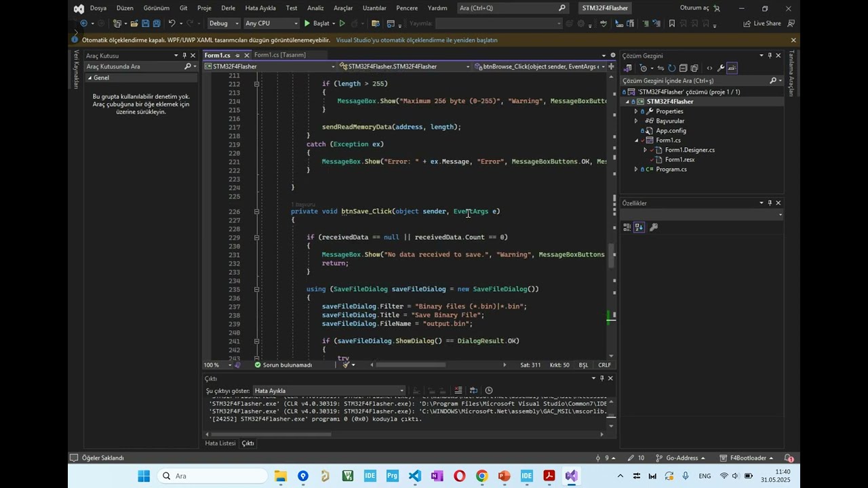Open the Debug configuration dropdown

tap(224, 23)
